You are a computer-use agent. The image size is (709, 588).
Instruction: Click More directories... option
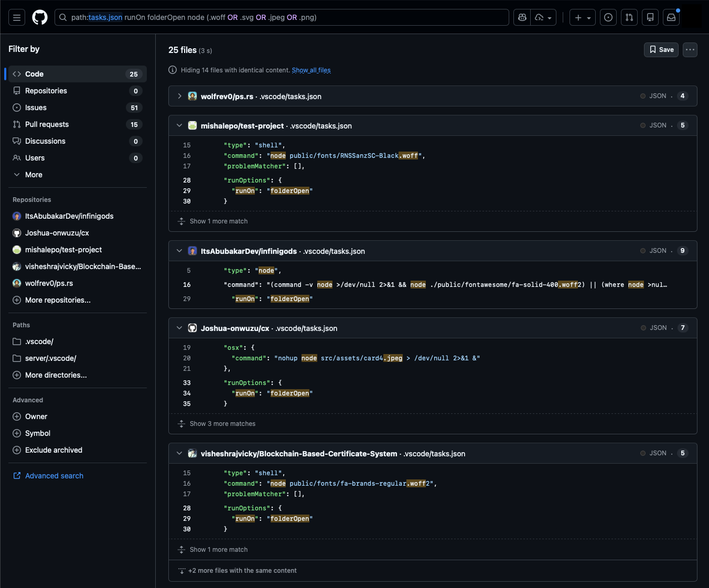point(78,375)
